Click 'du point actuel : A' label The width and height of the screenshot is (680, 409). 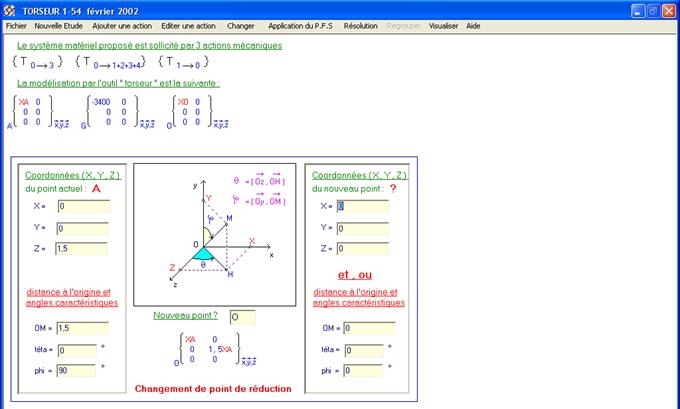63,189
